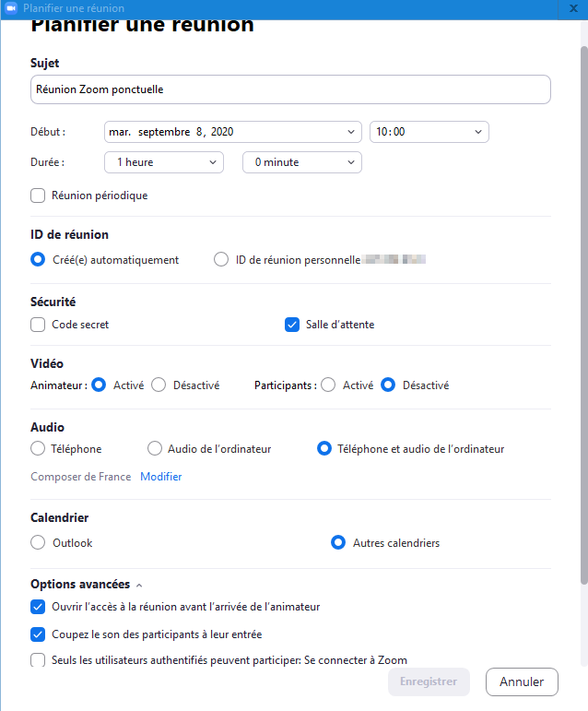588x711 pixels.
Task: Open the 10:00 start time dropdown
Action: (429, 132)
